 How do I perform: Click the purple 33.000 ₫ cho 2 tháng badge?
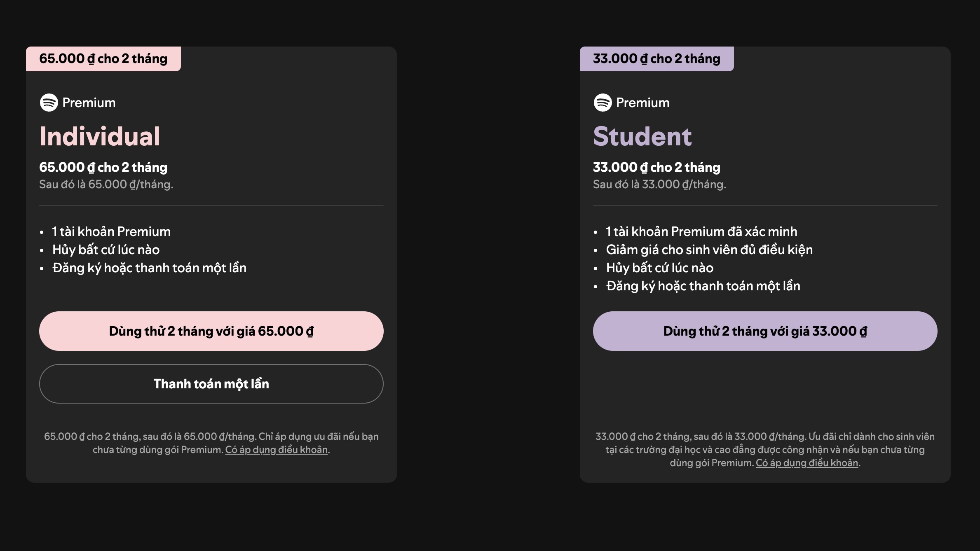click(x=657, y=59)
